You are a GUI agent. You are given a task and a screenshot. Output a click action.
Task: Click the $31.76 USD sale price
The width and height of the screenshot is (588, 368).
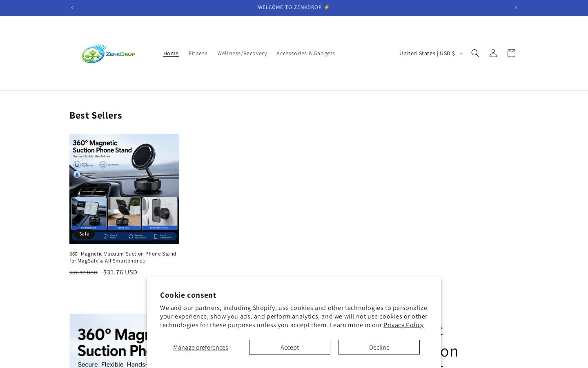tap(120, 272)
